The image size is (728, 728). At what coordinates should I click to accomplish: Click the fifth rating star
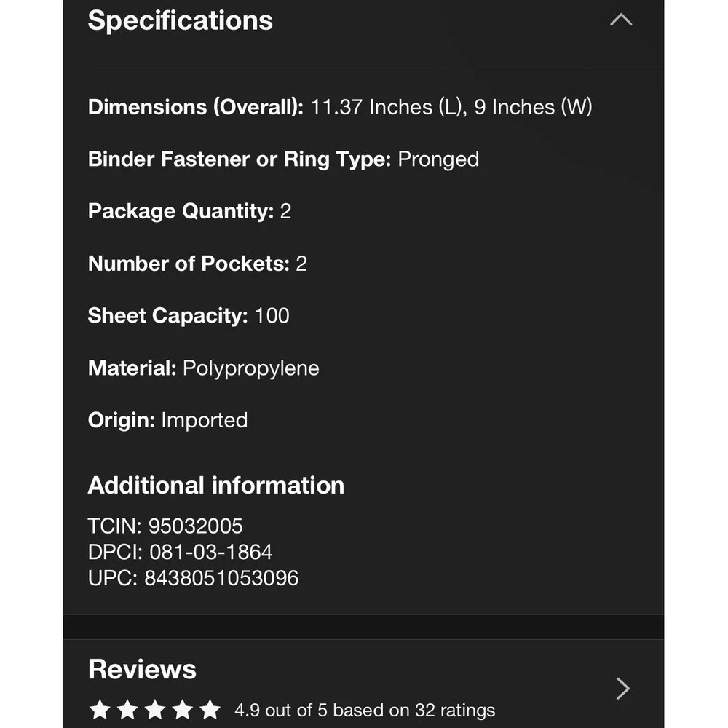[x=210, y=709]
